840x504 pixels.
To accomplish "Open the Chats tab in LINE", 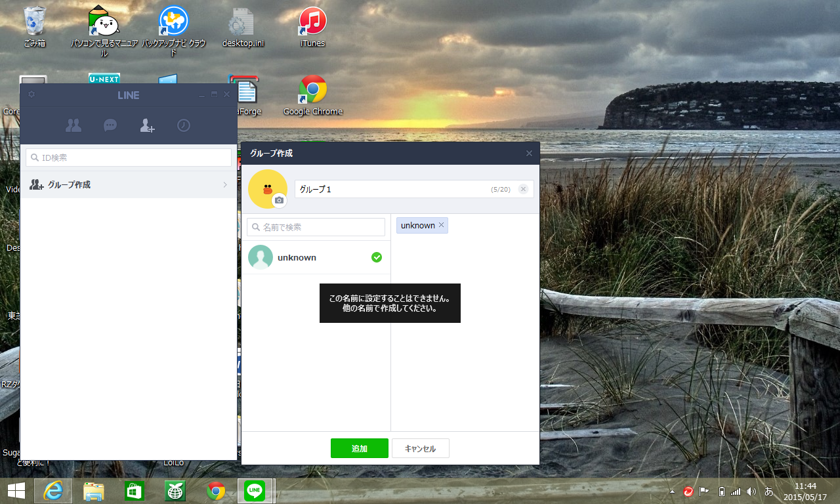I will pos(110,125).
